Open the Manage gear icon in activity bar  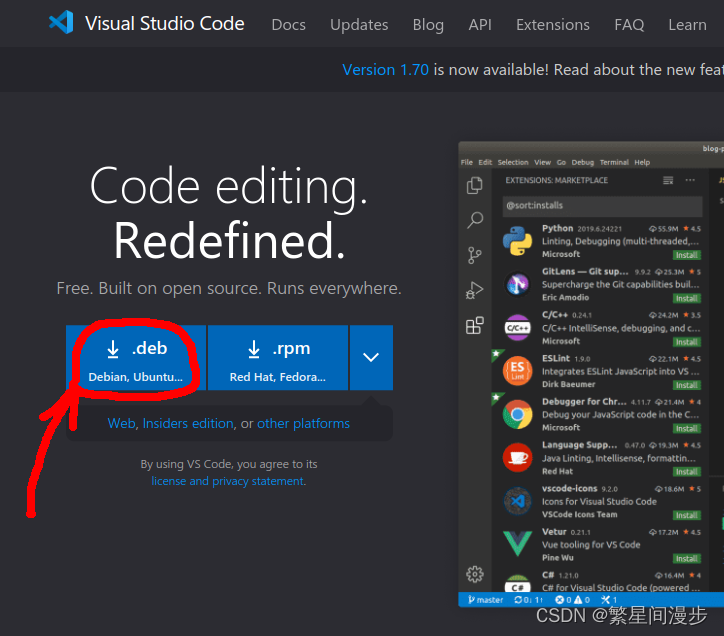(475, 574)
